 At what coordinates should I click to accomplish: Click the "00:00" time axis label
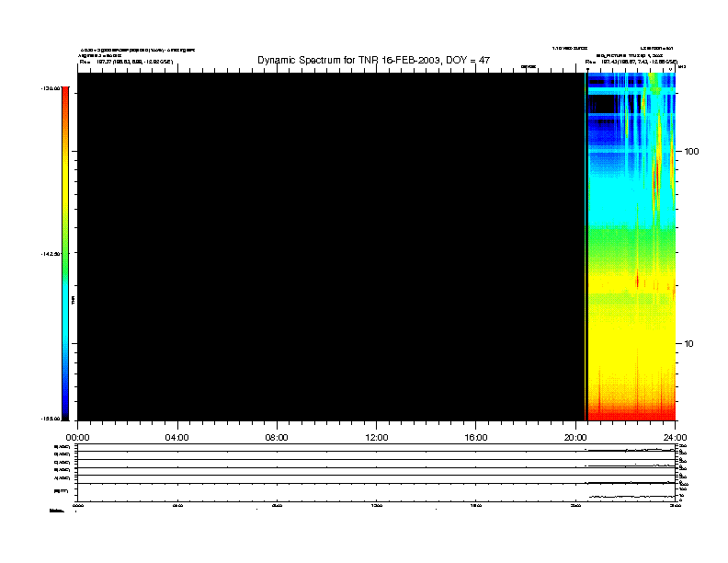(x=77, y=438)
